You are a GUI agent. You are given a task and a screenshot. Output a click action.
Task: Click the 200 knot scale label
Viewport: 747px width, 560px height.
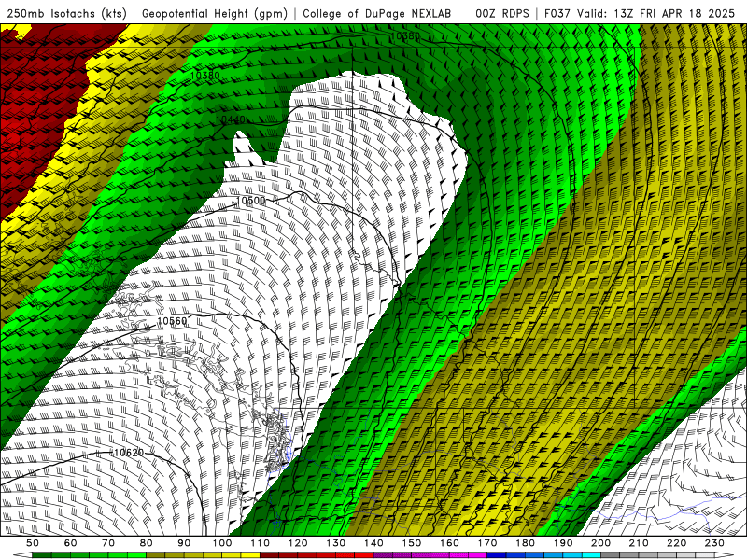[x=600, y=543]
